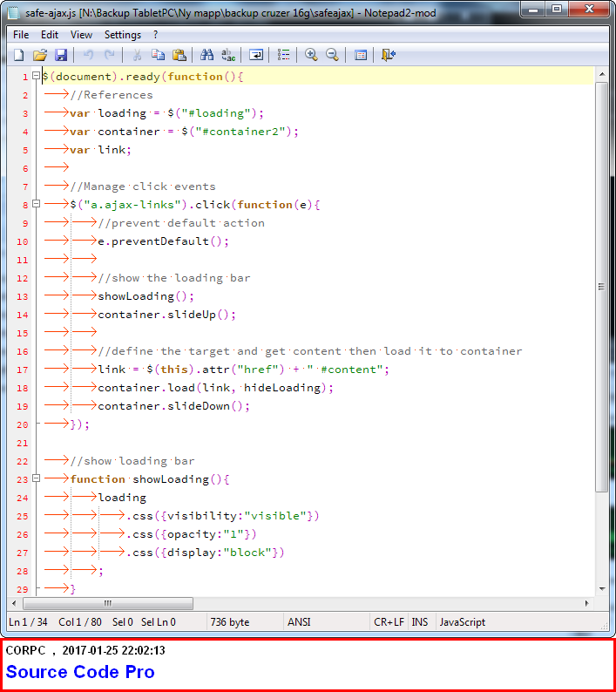Image resolution: width=616 pixels, height=692 pixels.
Task: Click the exit door icon in toolbar
Action: 389,55
